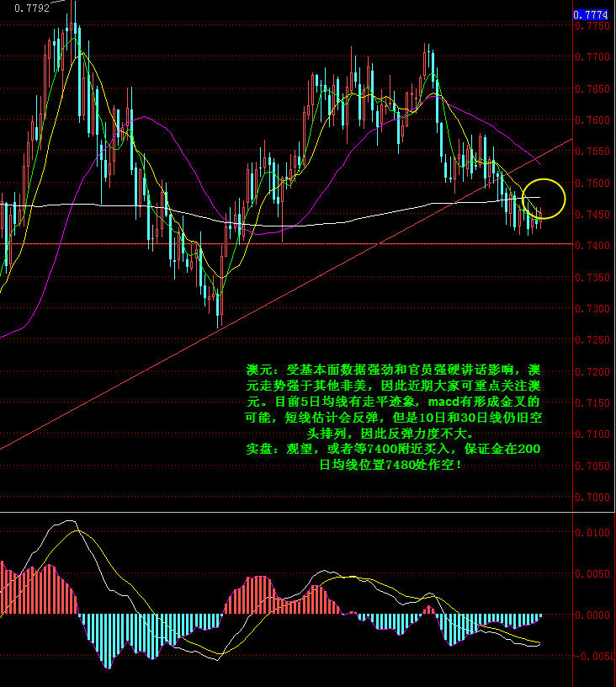Select the line 头排列，因此反弹力度不大。
Screen dimensions: 616x687
390,434
